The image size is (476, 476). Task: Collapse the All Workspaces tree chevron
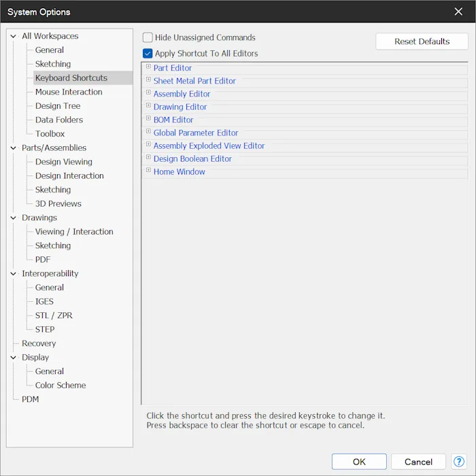point(13,36)
